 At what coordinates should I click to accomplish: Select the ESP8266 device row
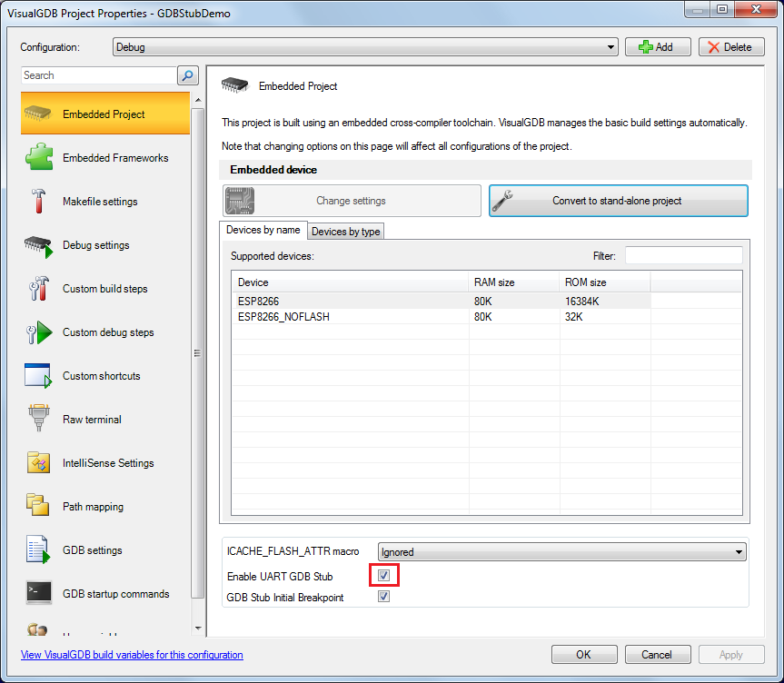pos(441,301)
